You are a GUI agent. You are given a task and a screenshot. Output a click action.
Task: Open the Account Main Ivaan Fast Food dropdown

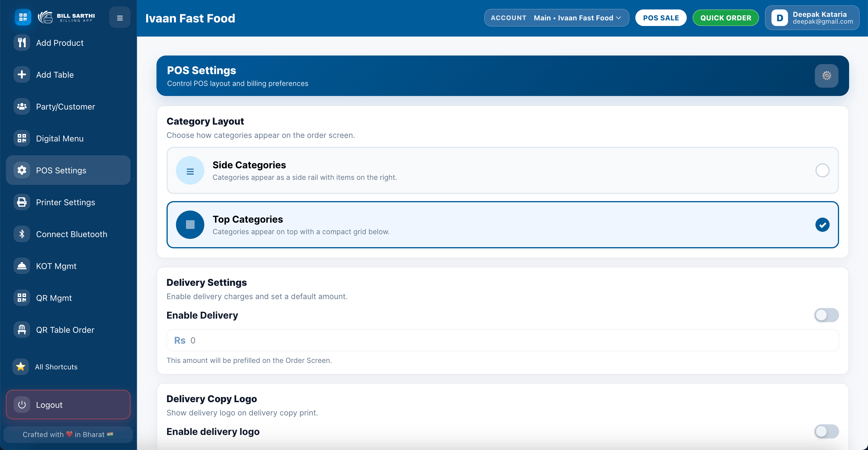point(556,18)
